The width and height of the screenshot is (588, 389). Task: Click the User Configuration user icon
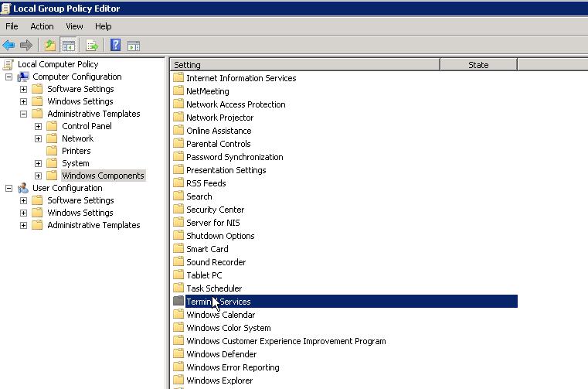23,188
